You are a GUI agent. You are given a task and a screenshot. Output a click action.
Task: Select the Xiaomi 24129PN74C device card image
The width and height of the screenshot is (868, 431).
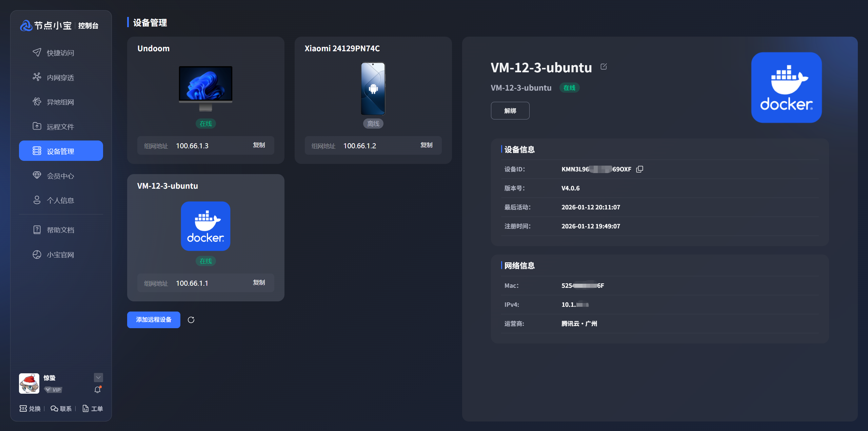tap(373, 89)
